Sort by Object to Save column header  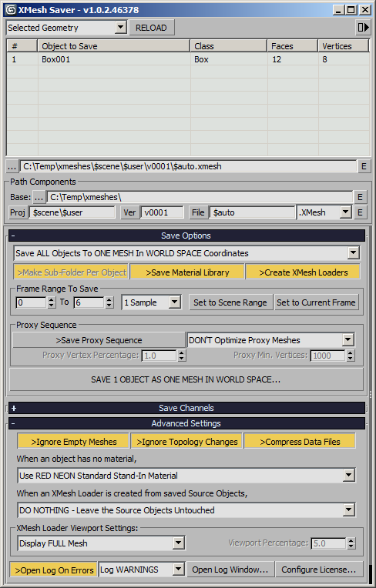[x=114, y=46]
